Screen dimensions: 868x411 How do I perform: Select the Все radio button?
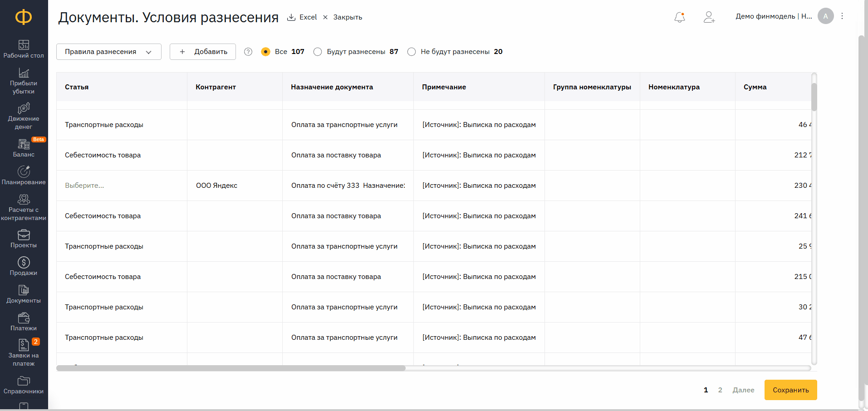tap(266, 52)
